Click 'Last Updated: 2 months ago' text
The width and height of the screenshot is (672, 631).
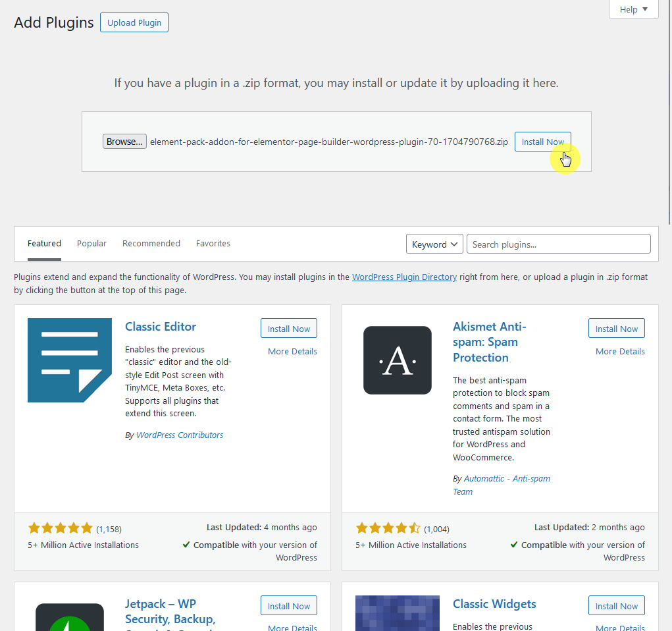click(x=589, y=527)
